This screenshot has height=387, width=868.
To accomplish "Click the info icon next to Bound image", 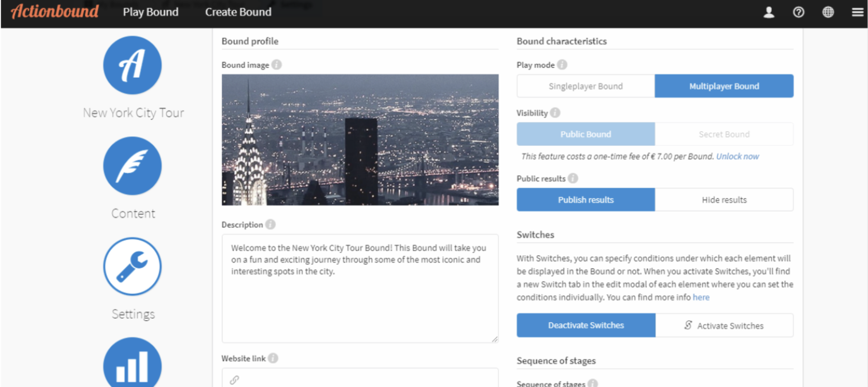I will pos(277,65).
